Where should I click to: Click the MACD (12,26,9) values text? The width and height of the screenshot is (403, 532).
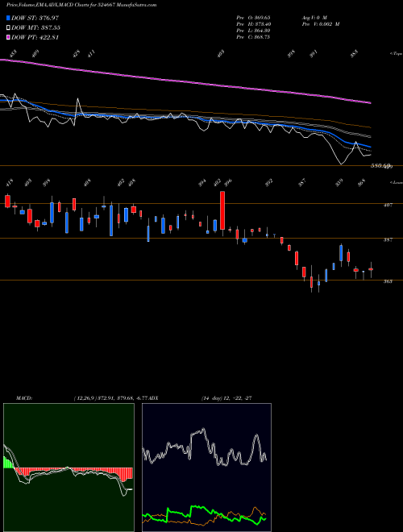click(110, 398)
